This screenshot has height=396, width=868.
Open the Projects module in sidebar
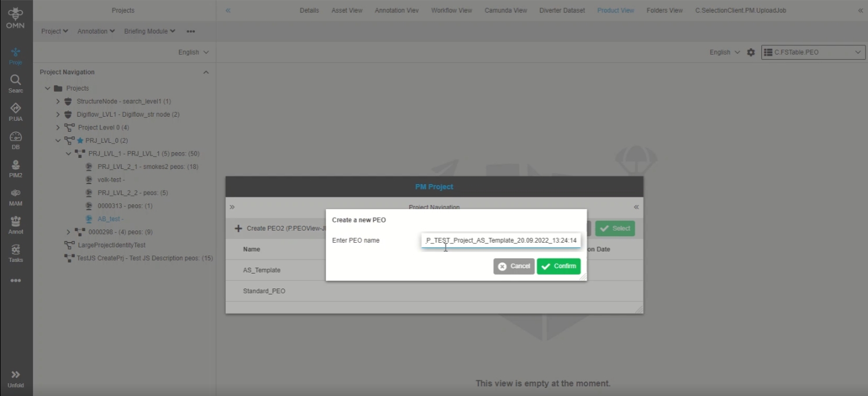point(16,56)
